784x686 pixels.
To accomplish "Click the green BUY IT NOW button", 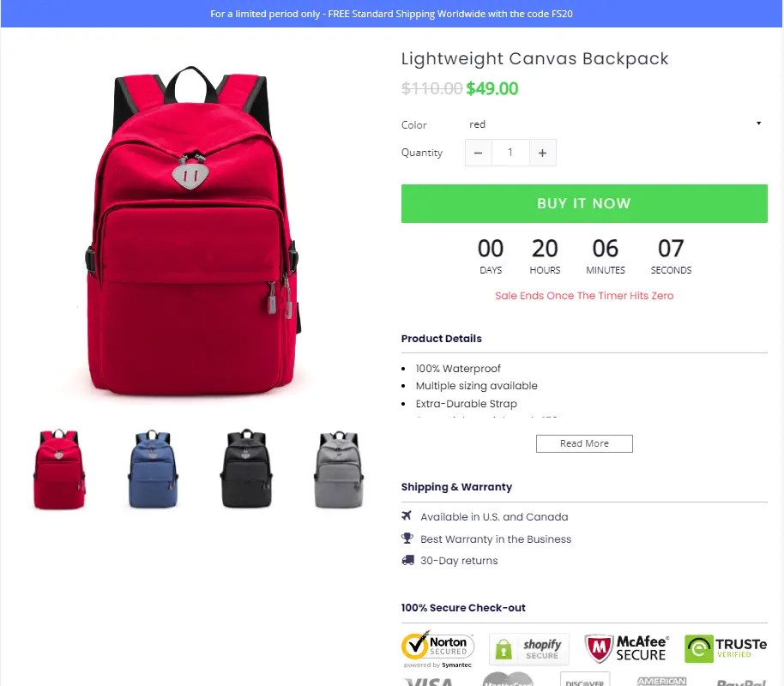I will click(x=584, y=203).
